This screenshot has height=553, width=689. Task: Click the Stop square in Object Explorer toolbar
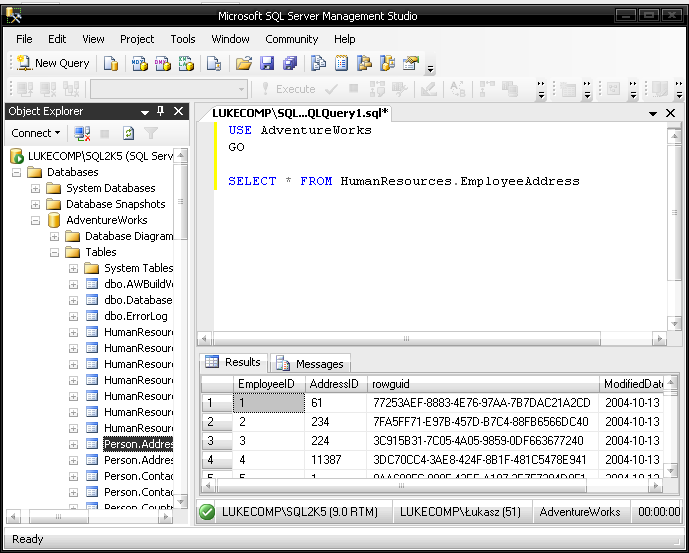(x=105, y=133)
